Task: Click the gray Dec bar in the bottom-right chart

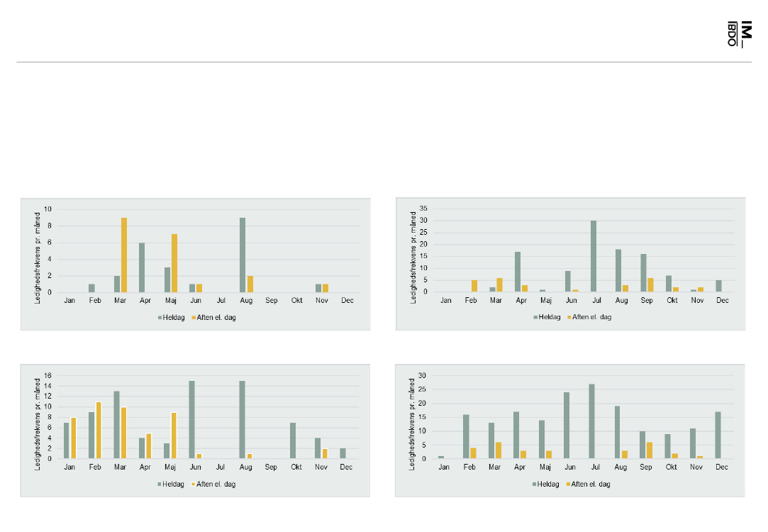Action: click(718, 436)
